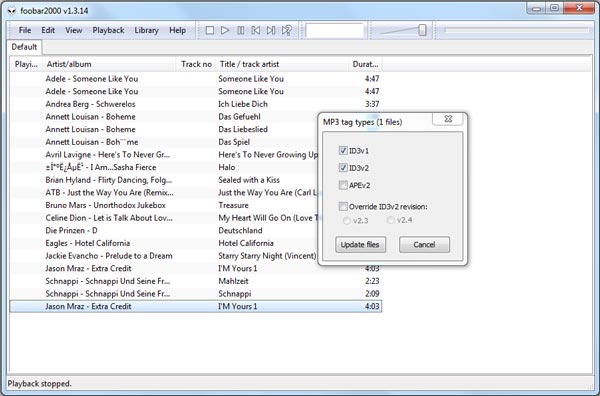Click the foobar2000 alien logo icon

pyautogui.click(x=12, y=10)
